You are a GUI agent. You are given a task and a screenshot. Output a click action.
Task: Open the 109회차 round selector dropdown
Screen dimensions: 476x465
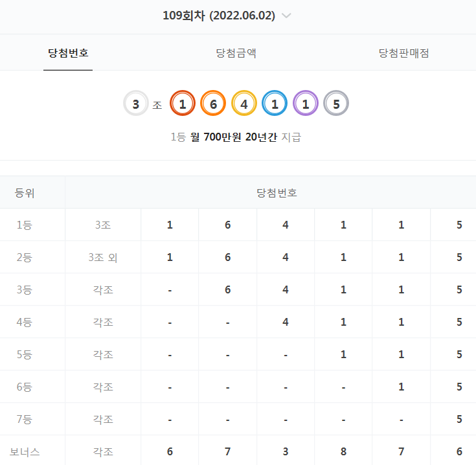(226, 16)
